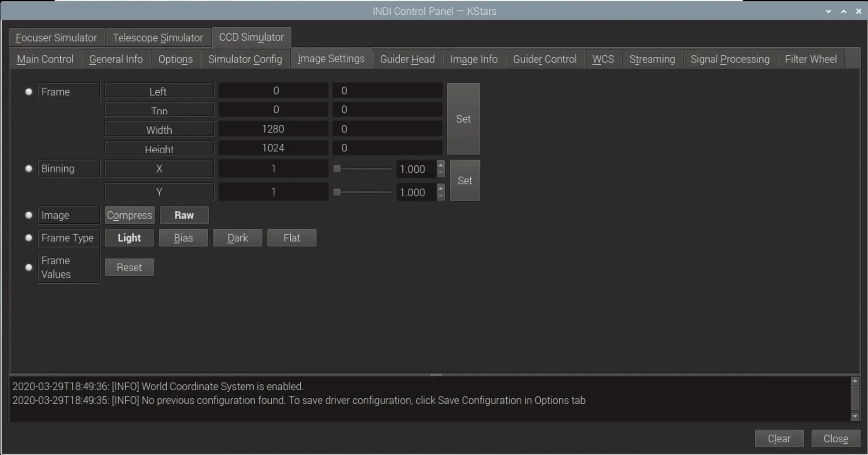The width and height of the screenshot is (868, 455).
Task: Click the X binning slider
Action: point(362,169)
